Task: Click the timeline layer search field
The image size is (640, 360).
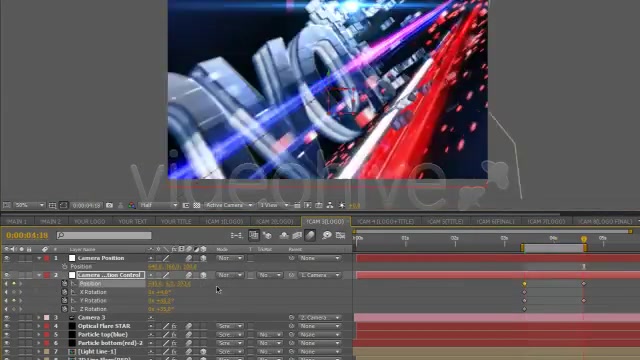Action: (x=104, y=235)
